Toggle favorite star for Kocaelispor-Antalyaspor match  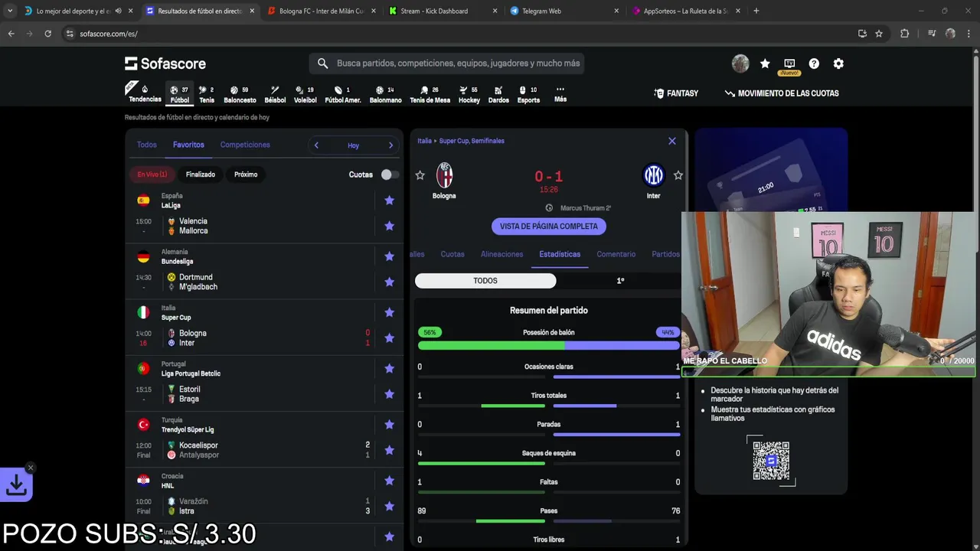389,450
